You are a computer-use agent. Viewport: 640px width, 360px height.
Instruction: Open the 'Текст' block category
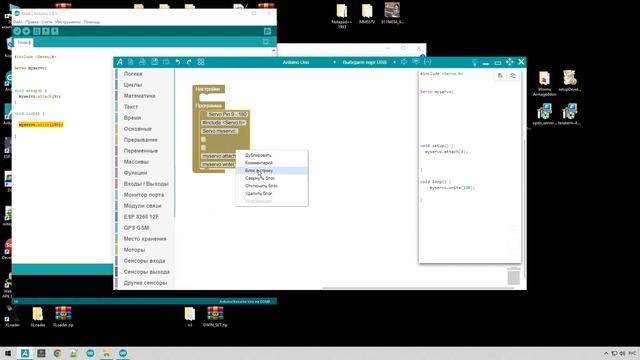coord(144,107)
